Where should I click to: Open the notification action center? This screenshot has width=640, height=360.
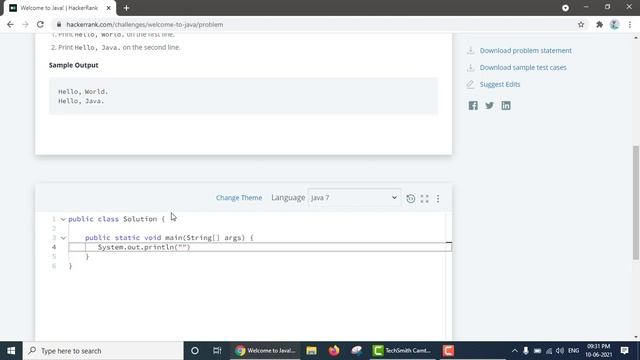624,351
